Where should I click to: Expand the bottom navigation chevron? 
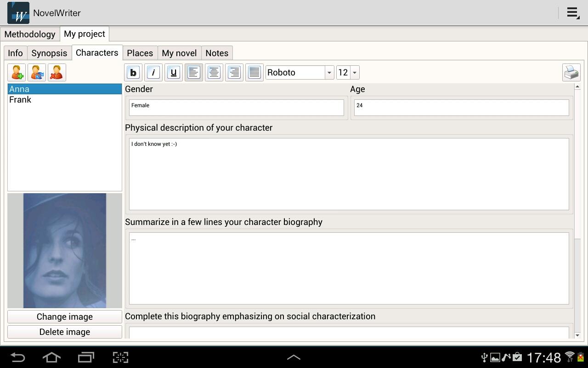pos(294,357)
